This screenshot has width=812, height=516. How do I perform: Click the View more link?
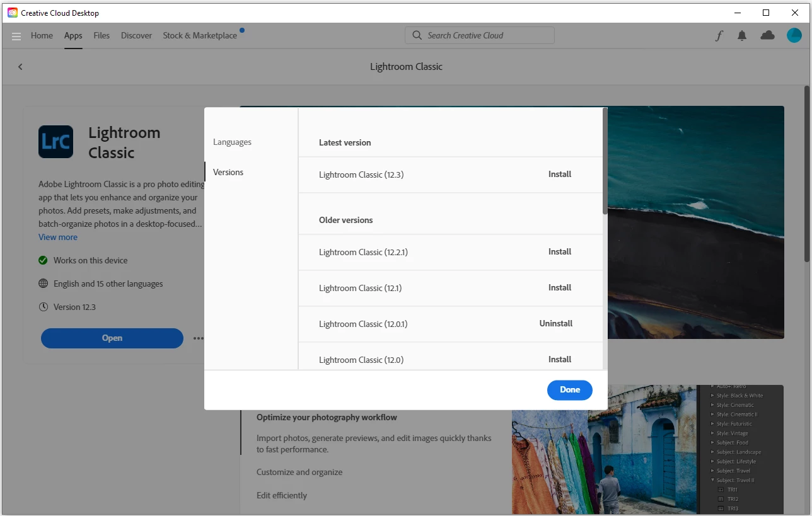click(x=58, y=237)
